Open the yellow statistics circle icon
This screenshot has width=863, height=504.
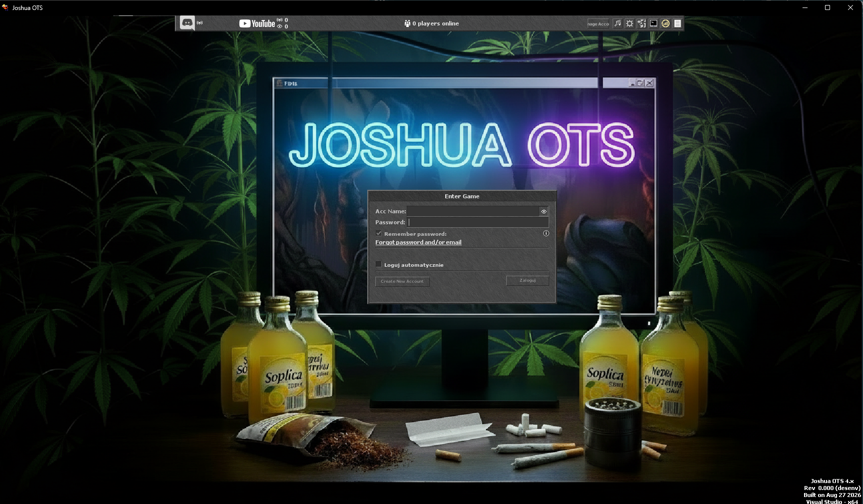(x=666, y=23)
